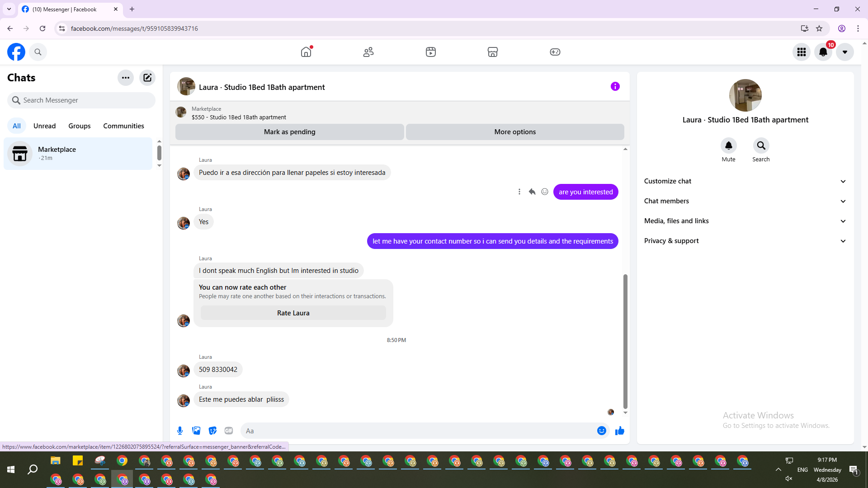Viewport: 868px width, 488px height.
Task: Open emoji picker in message box
Action: 601,431
